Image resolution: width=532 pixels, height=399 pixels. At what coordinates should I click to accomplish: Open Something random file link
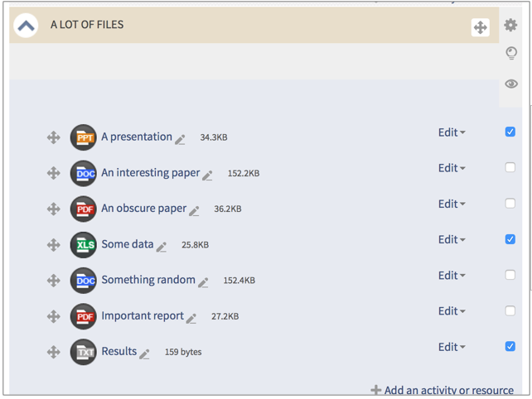pos(148,280)
